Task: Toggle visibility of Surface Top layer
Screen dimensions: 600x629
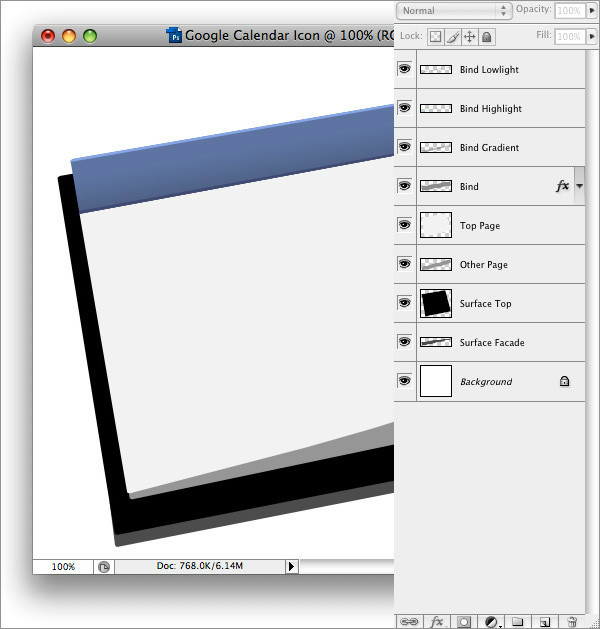Action: click(x=405, y=303)
